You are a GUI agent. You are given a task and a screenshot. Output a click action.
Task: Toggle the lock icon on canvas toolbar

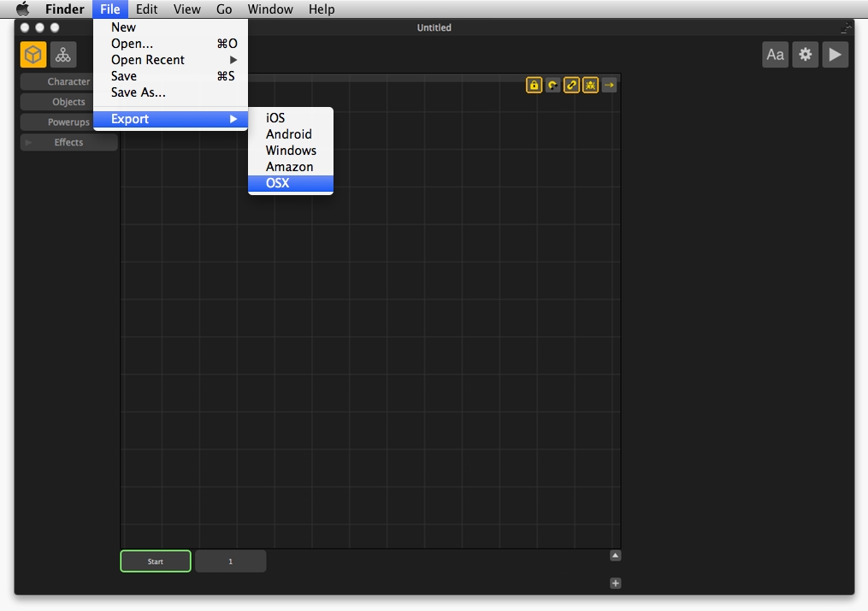tap(534, 85)
